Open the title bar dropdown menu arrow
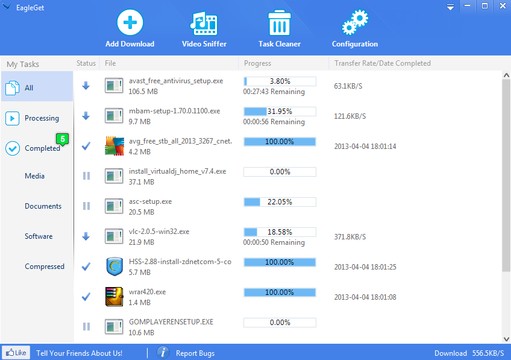 (450, 7)
